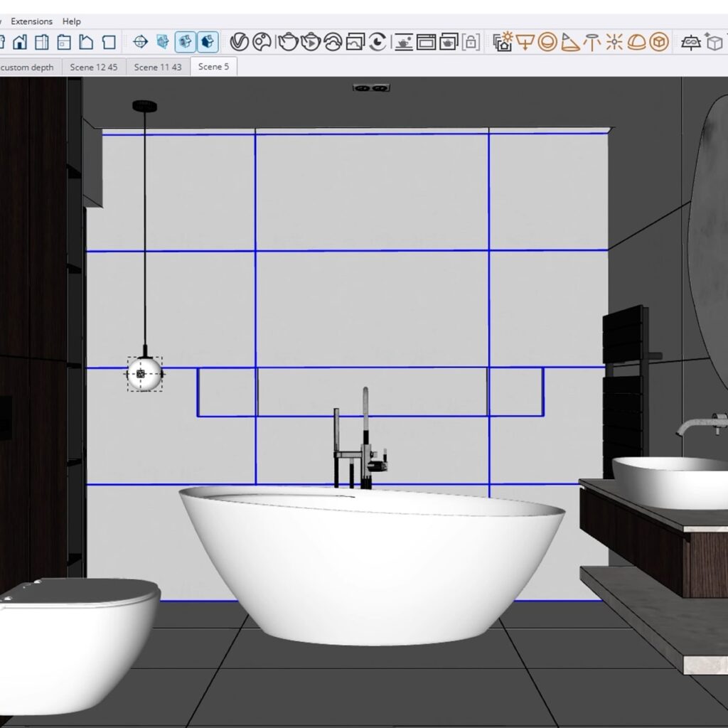Screen dimensions: 728x728
Task: Select the V-Ray Mesh Light tool
Action: [x=659, y=43]
